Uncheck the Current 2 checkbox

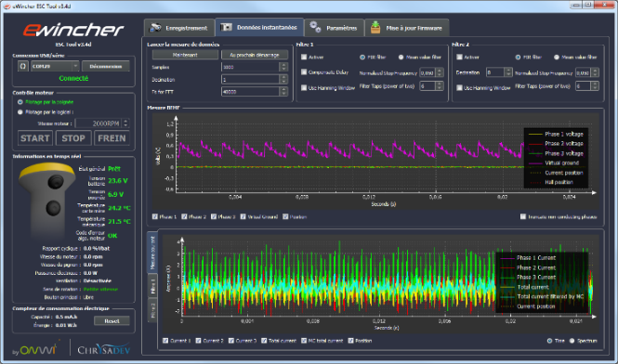click(x=198, y=341)
